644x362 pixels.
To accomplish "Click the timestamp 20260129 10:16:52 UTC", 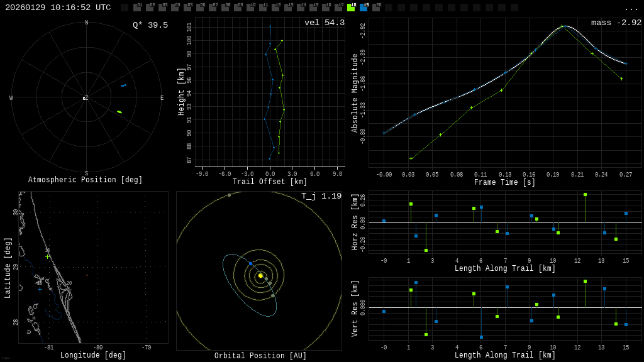I will point(58,8).
